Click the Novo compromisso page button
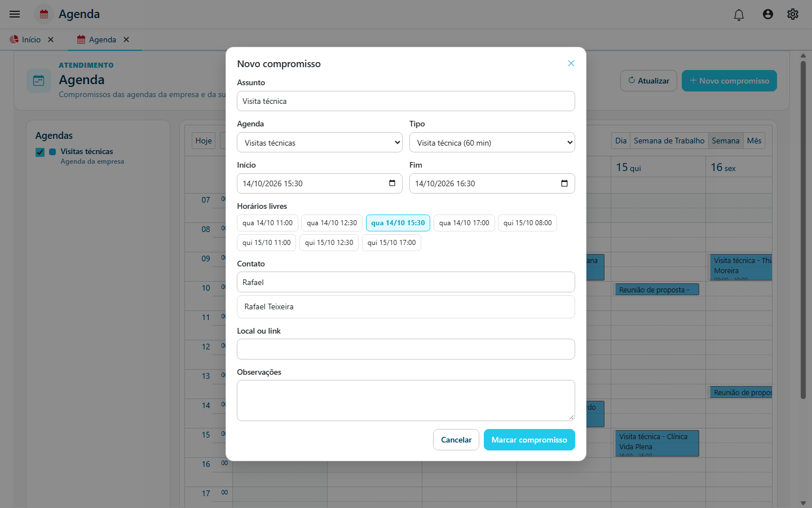812x508 pixels. click(729, 81)
